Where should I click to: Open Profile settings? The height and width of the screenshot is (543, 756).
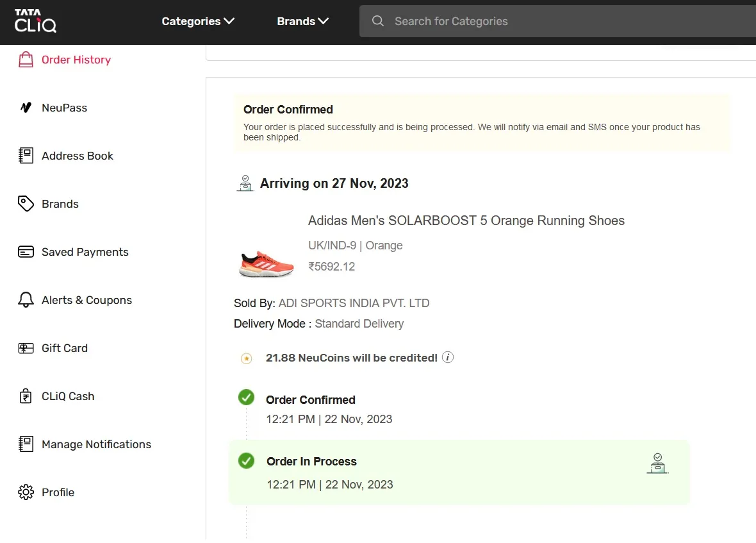[x=58, y=492]
